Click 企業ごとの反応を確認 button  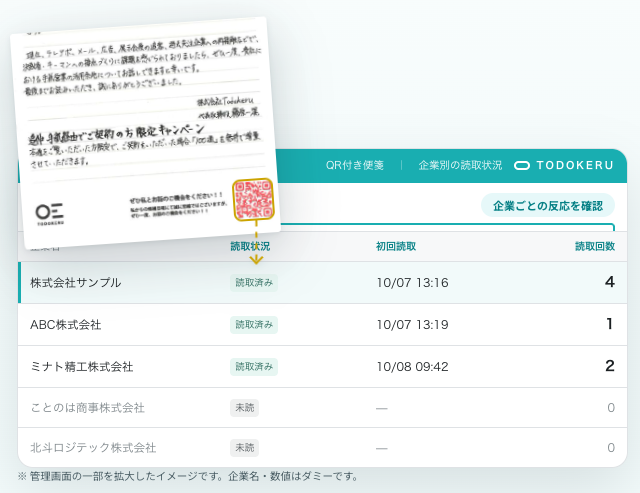pos(548,206)
